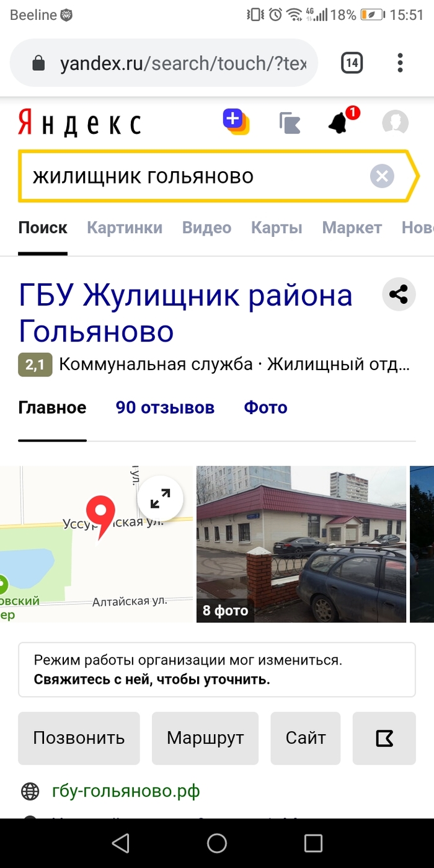434x868 pixels.
Task: Expand the map to full screen
Action: tap(160, 498)
